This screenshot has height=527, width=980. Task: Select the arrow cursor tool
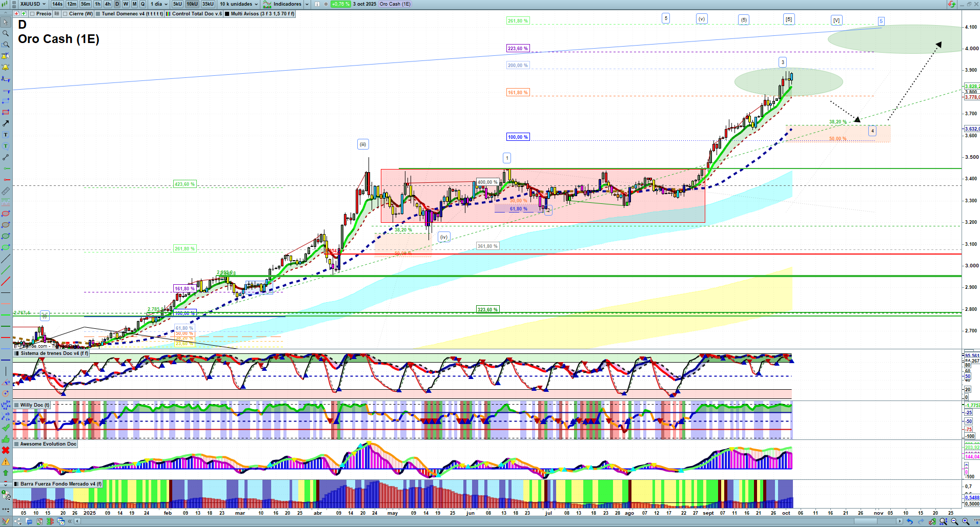pos(6,22)
